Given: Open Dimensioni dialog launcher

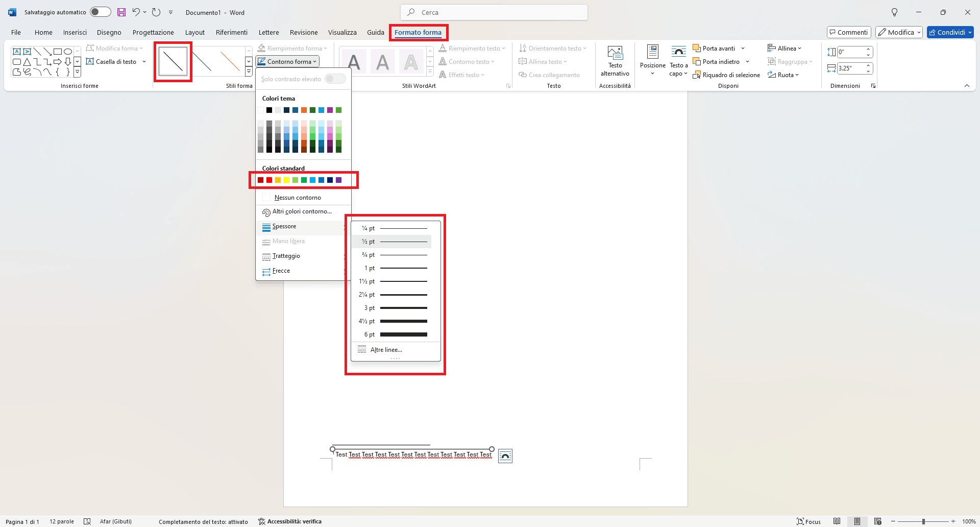Looking at the screenshot, I should [873, 86].
